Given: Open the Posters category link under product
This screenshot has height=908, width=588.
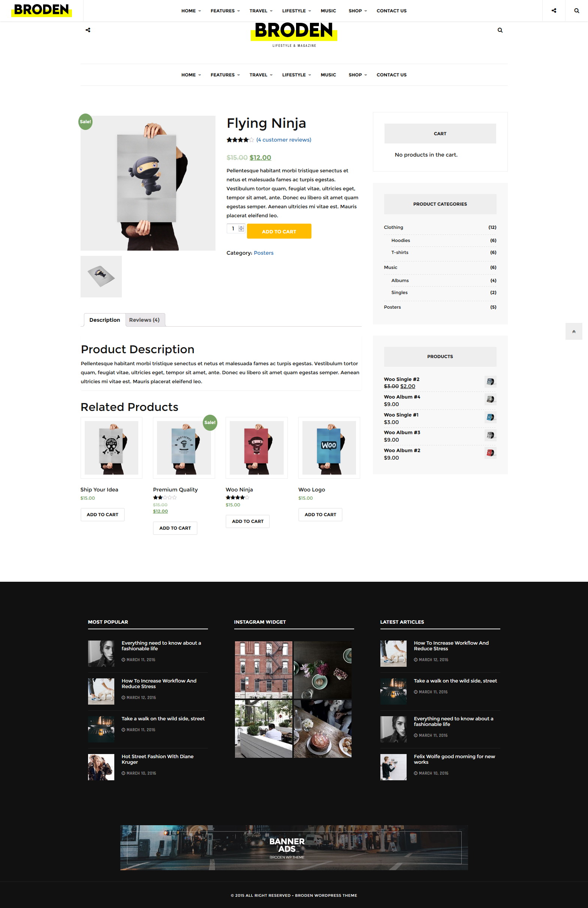Looking at the screenshot, I should 264,253.
